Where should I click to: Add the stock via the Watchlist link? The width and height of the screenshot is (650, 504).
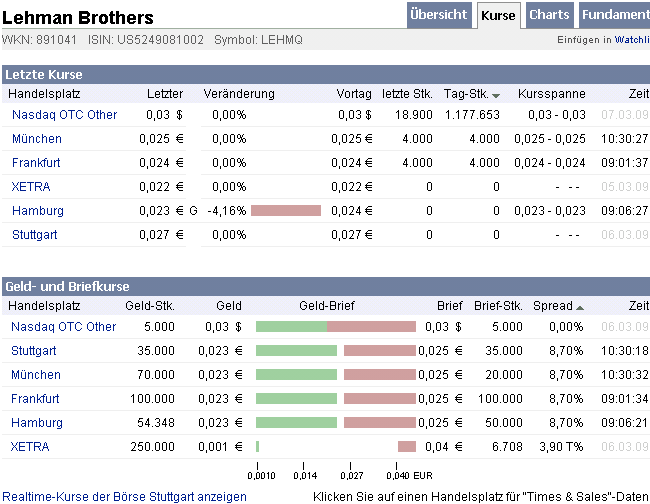(x=631, y=40)
